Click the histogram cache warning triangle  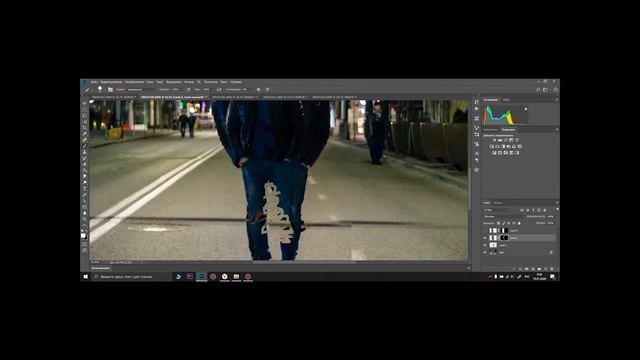coord(526,109)
